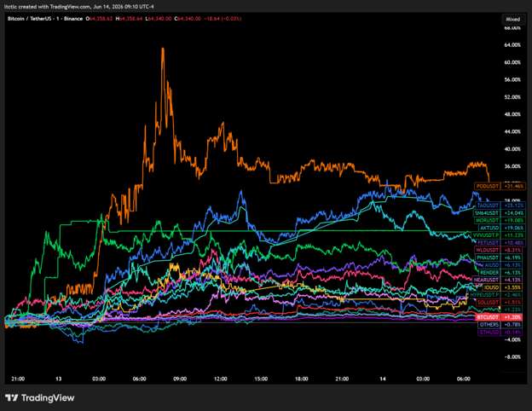532x411 pixels.
Task: Select the VVVUSDT.P price label
Action: (x=486, y=235)
